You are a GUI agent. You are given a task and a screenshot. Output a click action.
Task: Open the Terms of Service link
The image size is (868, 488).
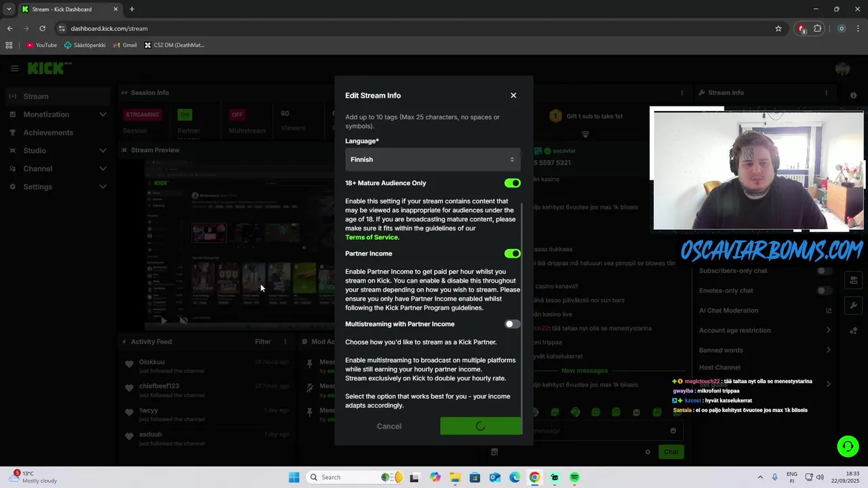[372, 237]
